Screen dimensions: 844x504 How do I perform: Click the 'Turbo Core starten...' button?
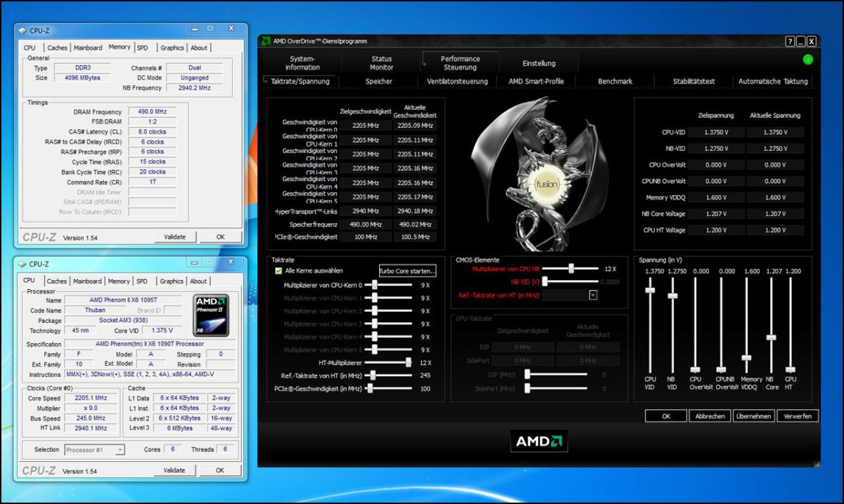click(x=407, y=271)
